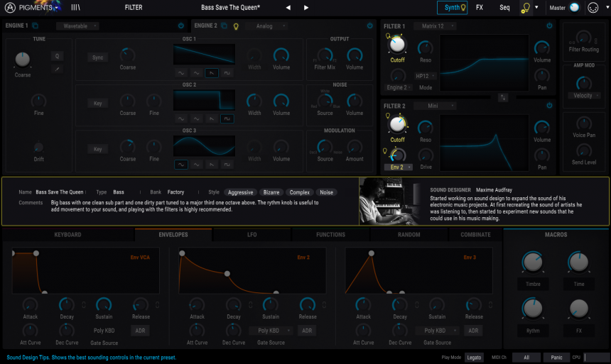Click the lightbulb beside Env 2 knob
611x364 pixels.
(385, 151)
